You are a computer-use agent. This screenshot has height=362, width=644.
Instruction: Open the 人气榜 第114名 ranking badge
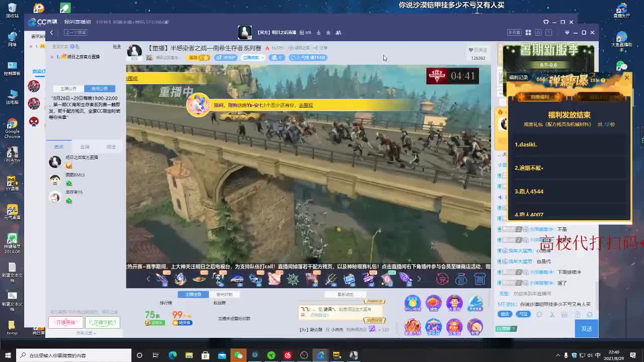tap(308, 57)
